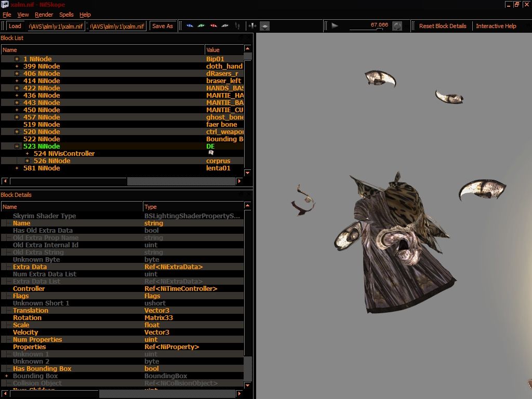Switch to top view with blue eye icon
The image size is (532, 399).
pyautogui.click(x=190, y=26)
